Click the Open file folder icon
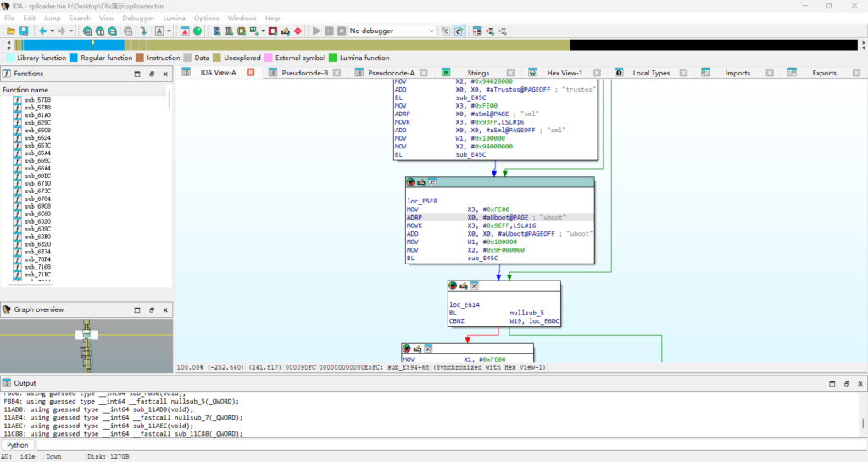Image resolution: width=868 pixels, height=462 pixels. (11, 31)
